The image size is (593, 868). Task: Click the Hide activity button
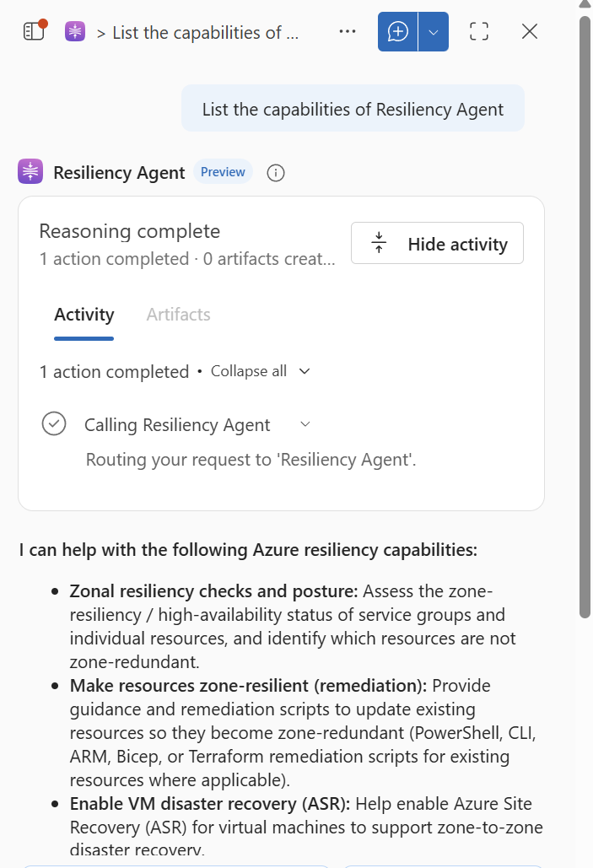point(437,244)
